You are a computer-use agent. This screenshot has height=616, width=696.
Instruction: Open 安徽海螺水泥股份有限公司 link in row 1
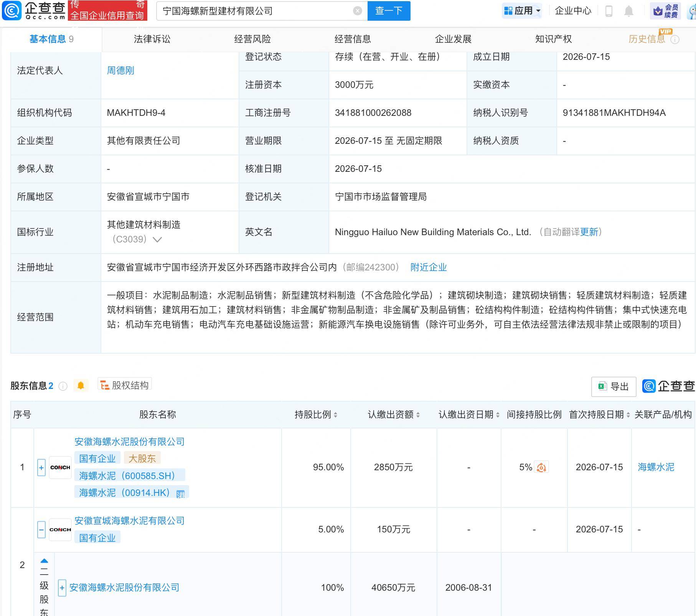click(129, 442)
